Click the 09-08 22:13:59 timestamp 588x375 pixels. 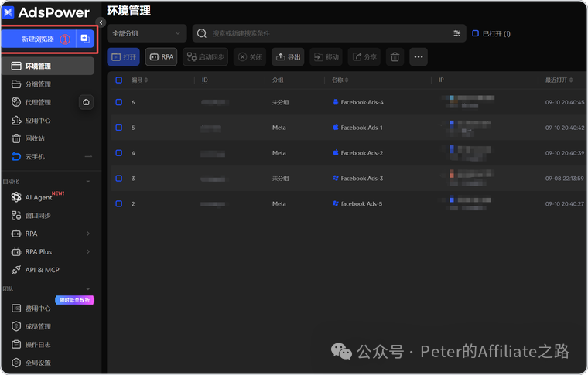pos(564,179)
